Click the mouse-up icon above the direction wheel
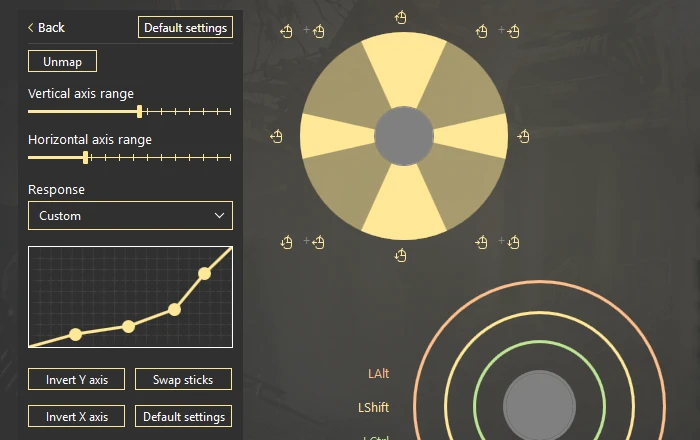This screenshot has width=700, height=440. coord(400,17)
